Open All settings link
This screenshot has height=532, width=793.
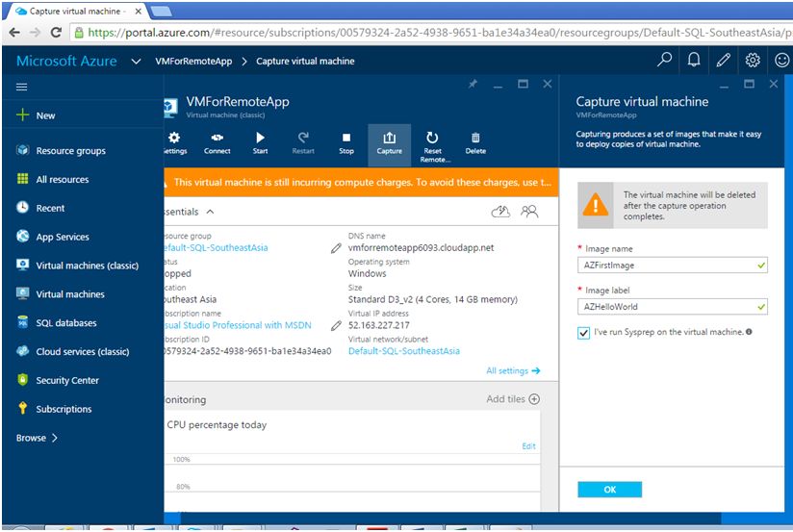[513, 370]
